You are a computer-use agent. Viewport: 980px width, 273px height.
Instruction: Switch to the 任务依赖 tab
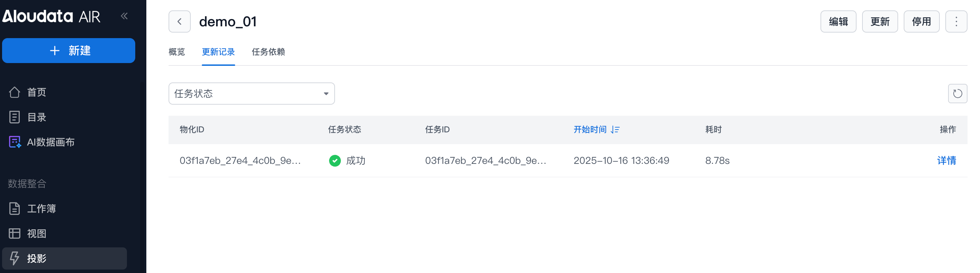(x=268, y=52)
